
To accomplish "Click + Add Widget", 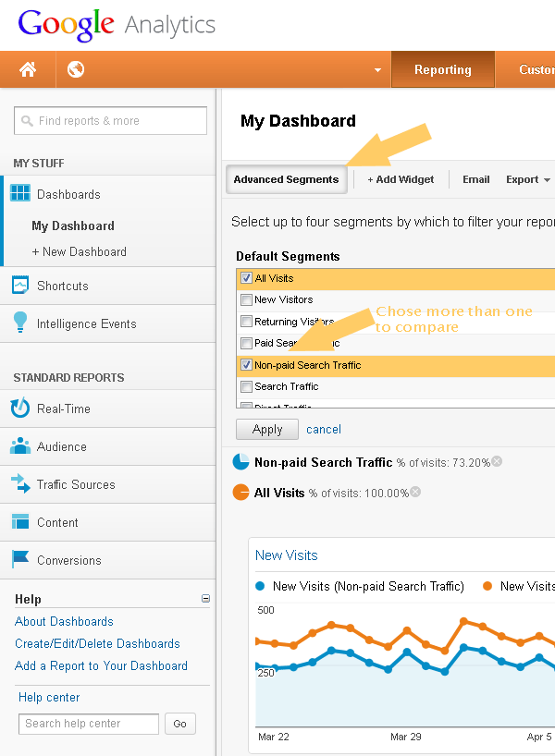I will [x=401, y=179].
